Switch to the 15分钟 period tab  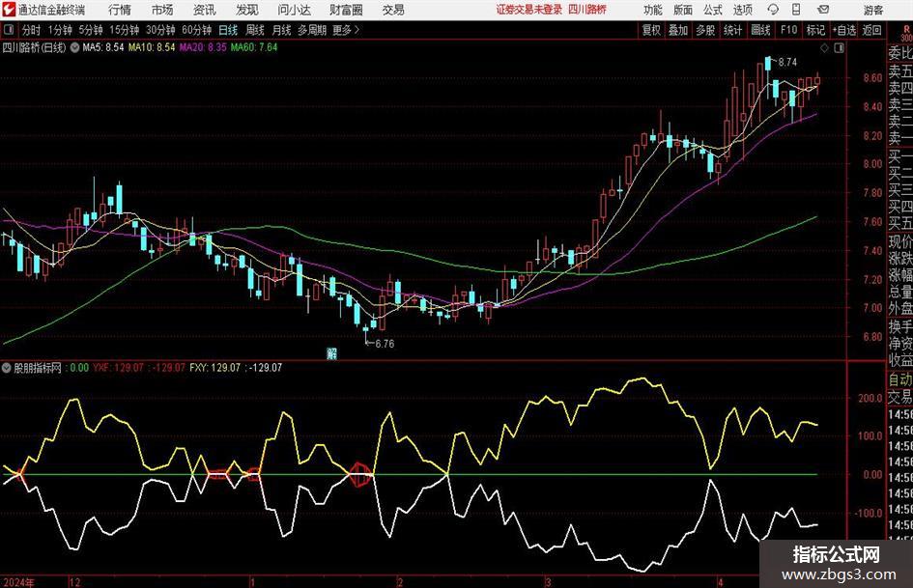(124, 30)
